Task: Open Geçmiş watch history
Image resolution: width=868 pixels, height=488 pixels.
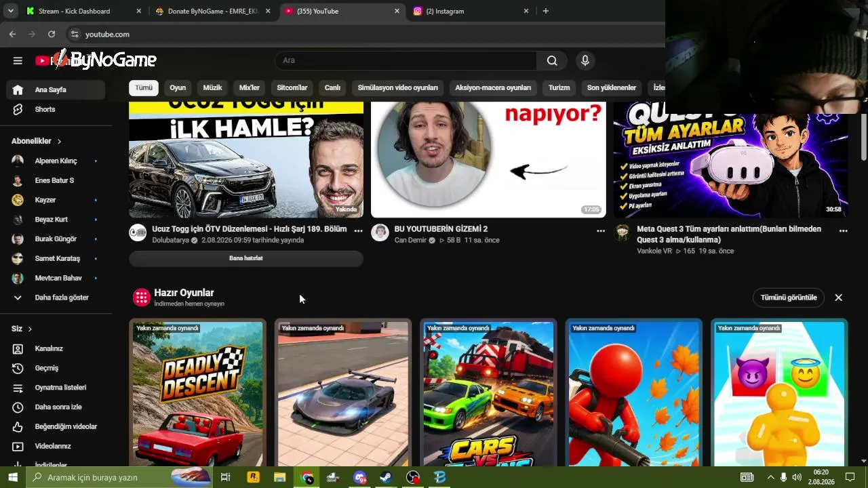Action: [x=56, y=368]
